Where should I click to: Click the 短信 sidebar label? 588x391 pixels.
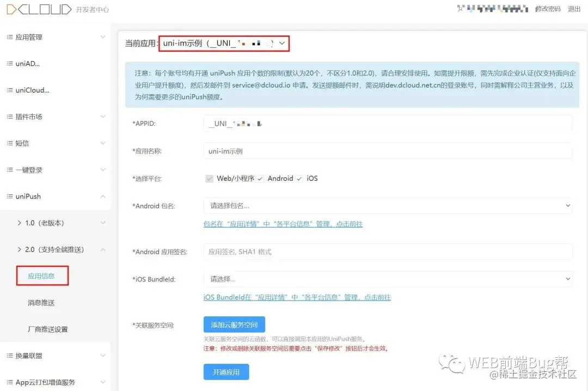22,143
